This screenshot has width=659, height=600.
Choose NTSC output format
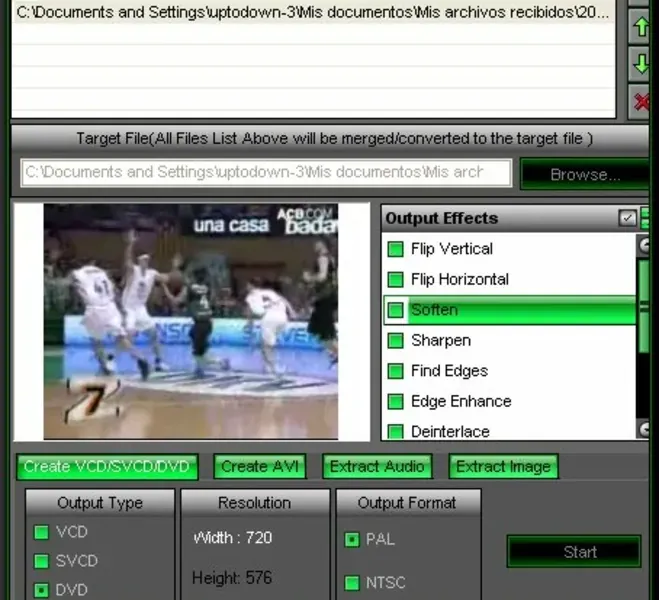pos(352,583)
